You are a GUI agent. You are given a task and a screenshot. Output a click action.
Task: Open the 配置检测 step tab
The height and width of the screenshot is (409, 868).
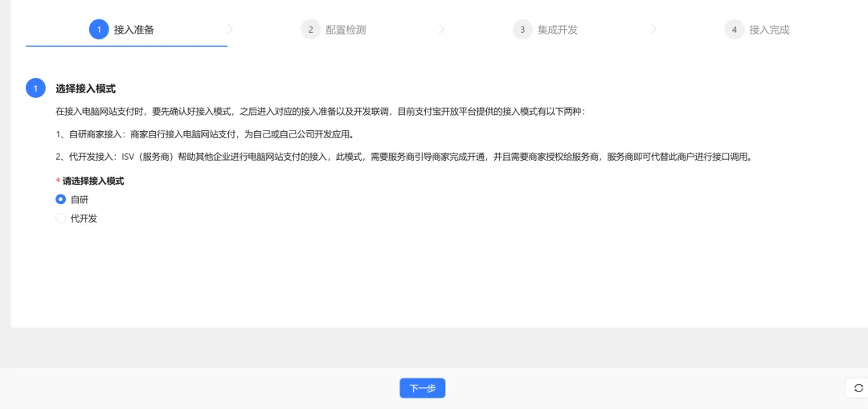346,30
